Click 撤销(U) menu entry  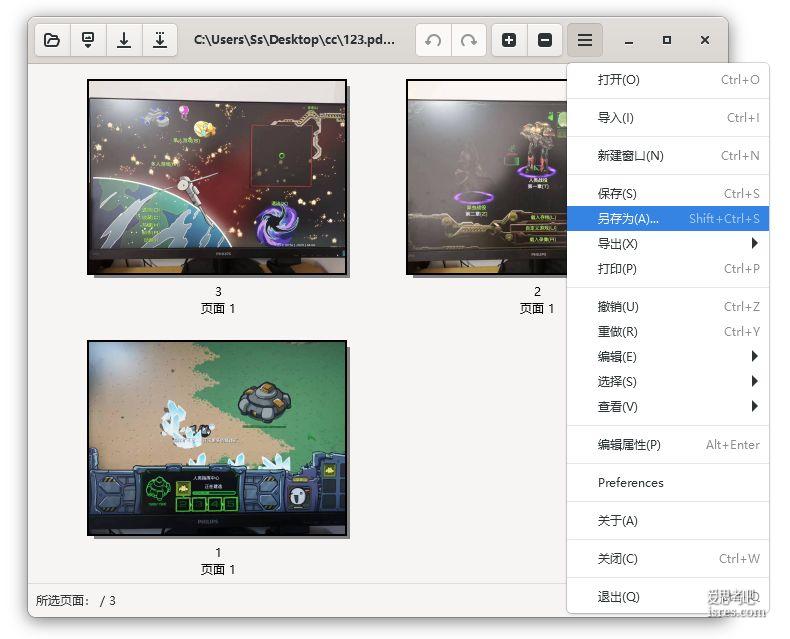pyautogui.click(x=668, y=306)
